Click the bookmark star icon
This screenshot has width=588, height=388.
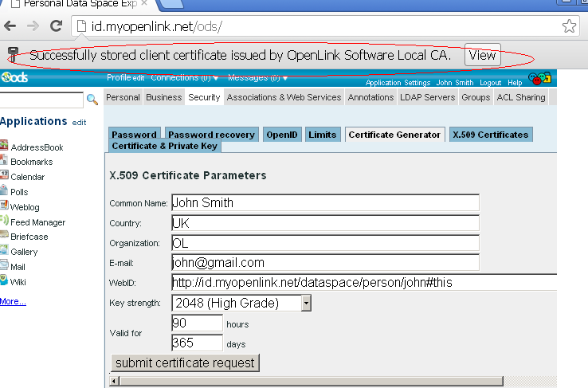[x=569, y=25]
